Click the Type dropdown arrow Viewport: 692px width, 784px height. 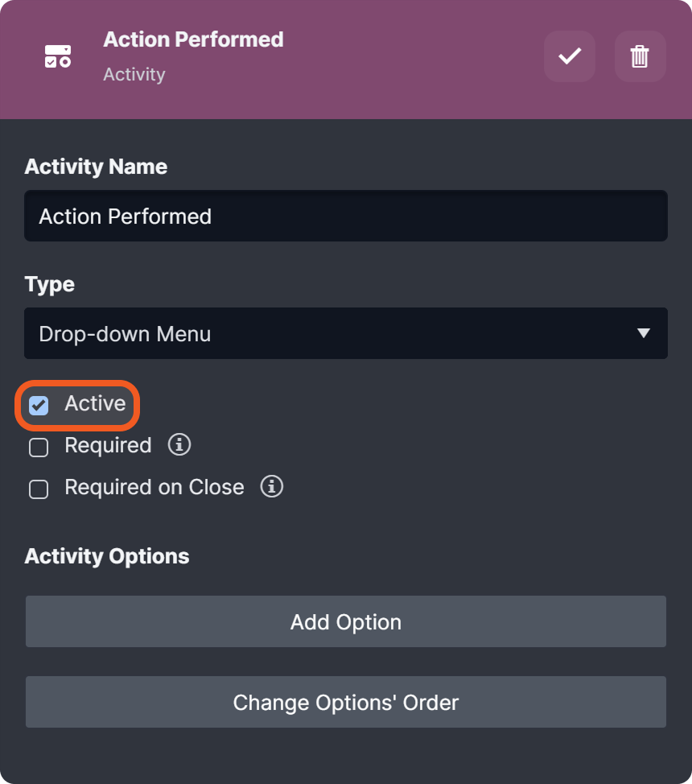[643, 333]
